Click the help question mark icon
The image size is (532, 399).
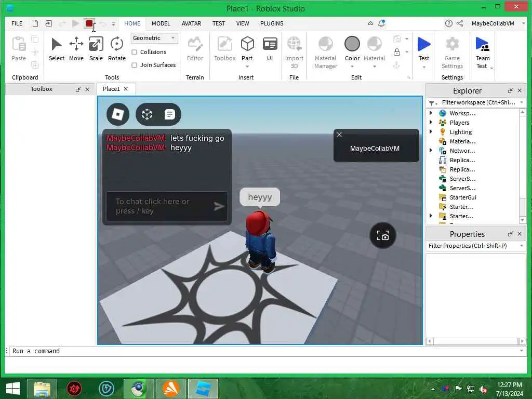pos(448,23)
